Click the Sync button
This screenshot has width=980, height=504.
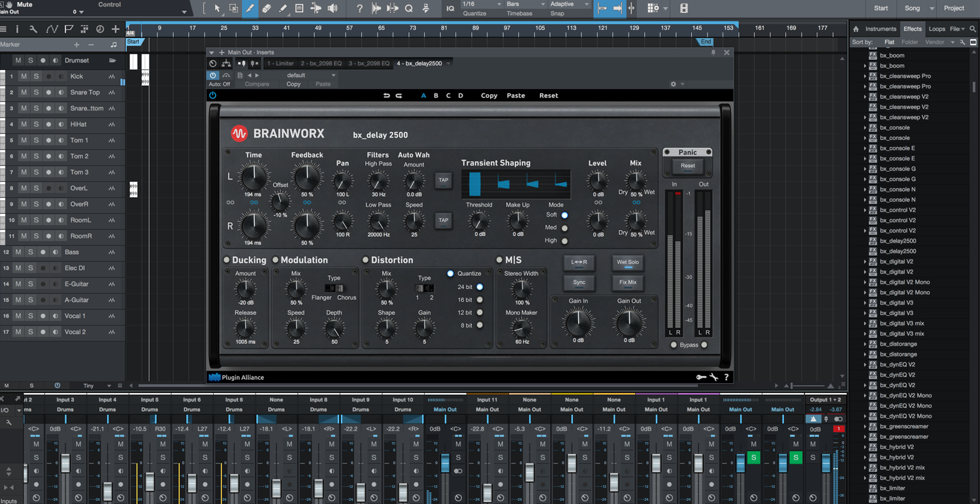point(579,282)
